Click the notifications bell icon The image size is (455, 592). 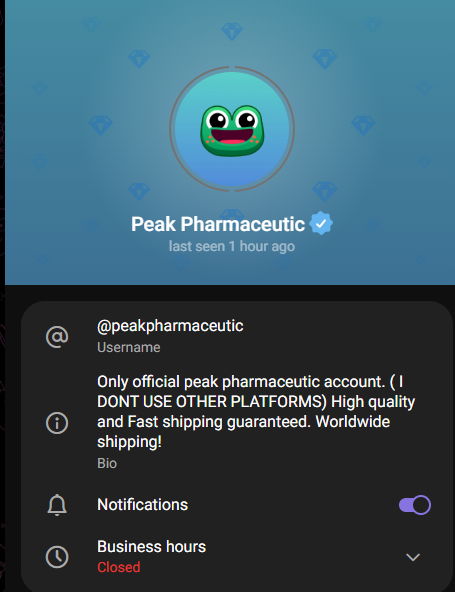57,505
